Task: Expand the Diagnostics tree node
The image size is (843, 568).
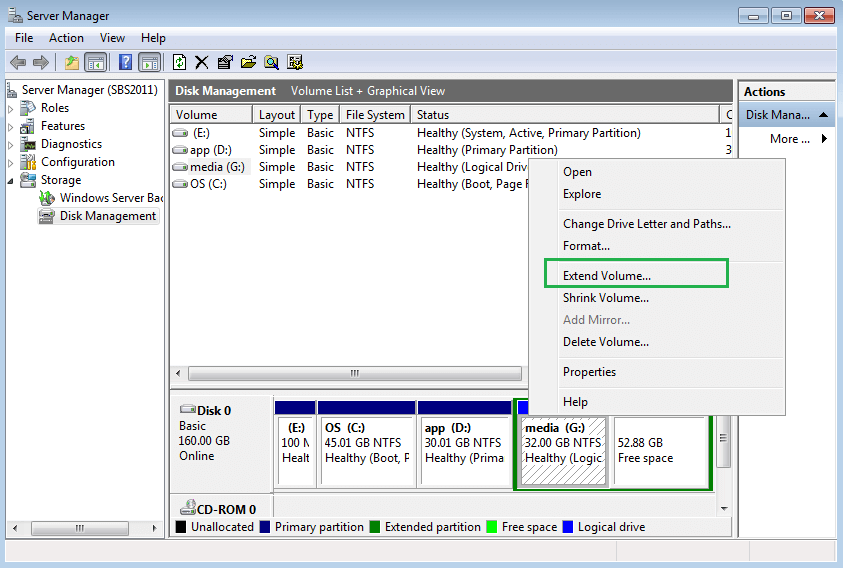Action: [x=11, y=145]
